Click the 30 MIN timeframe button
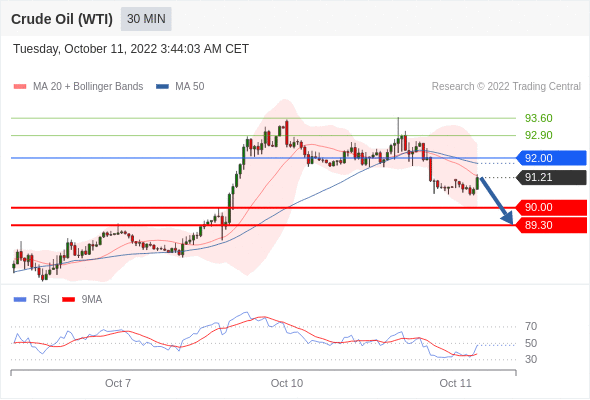This screenshot has width=590, height=400. tap(146, 19)
